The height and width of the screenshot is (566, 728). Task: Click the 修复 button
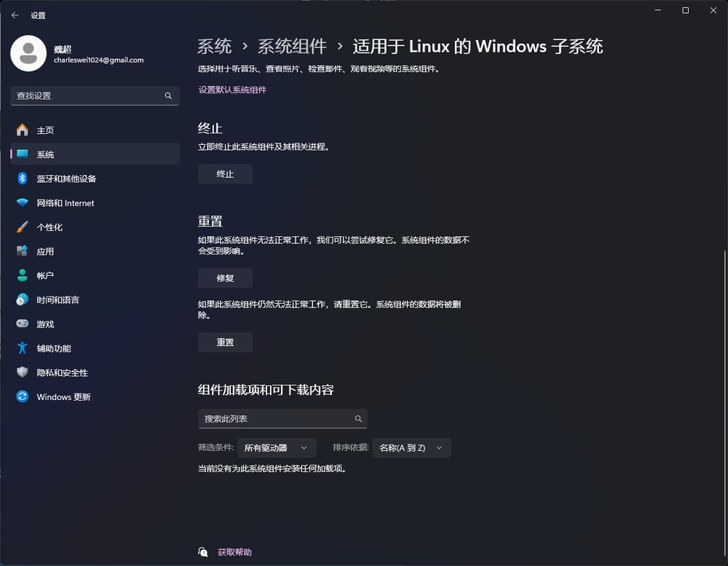click(x=225, y=278)
